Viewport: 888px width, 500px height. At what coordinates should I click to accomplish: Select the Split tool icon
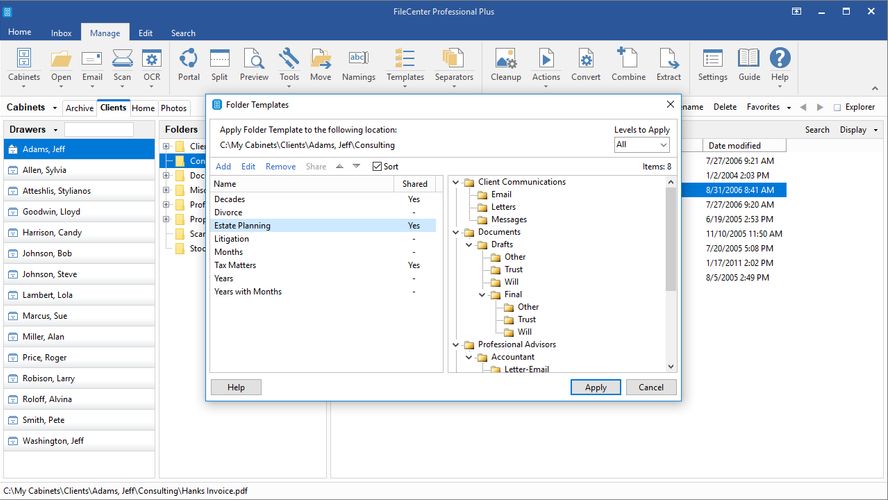pyautogui.click(x=219, y=63)
